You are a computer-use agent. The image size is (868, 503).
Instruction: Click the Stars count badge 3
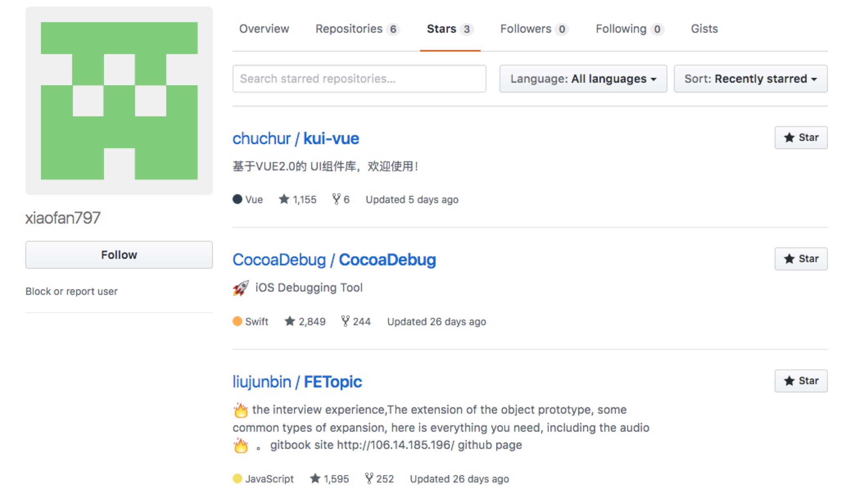tap(467, 29)
